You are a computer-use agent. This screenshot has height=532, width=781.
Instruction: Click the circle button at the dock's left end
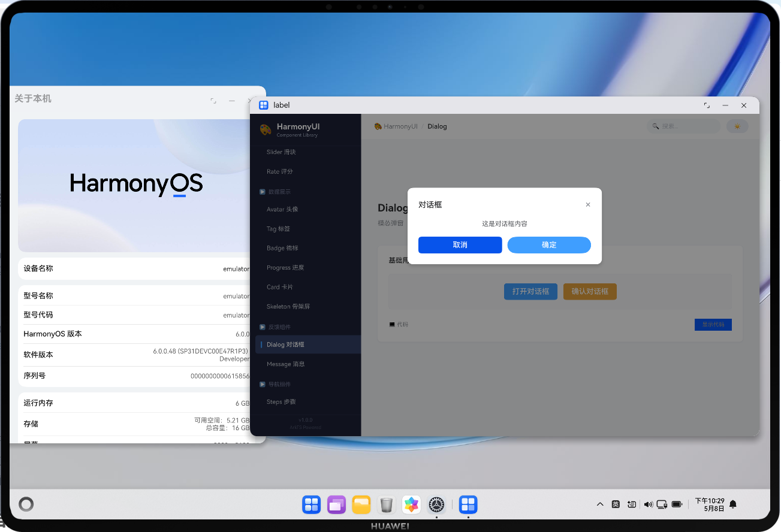[x=26, y=504]
